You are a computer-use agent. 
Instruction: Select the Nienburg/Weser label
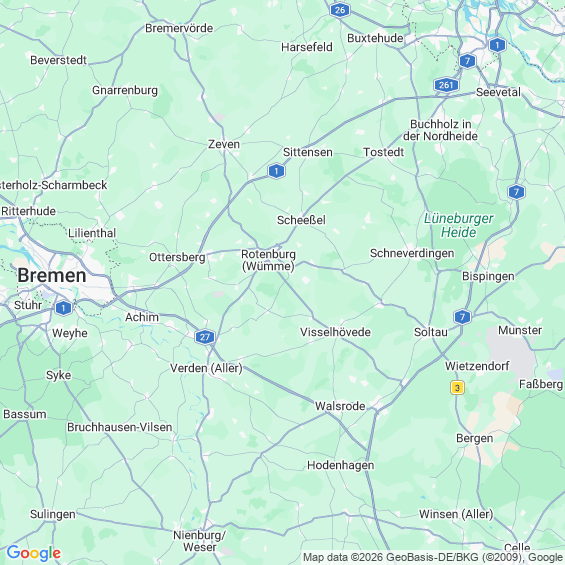click(200, 541)
